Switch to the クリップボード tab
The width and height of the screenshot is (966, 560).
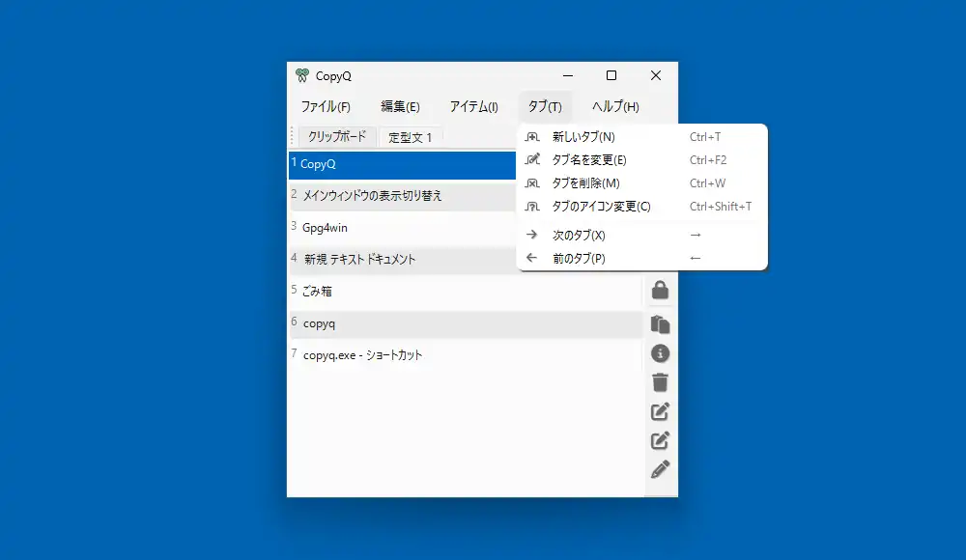[x=336, y=136]
